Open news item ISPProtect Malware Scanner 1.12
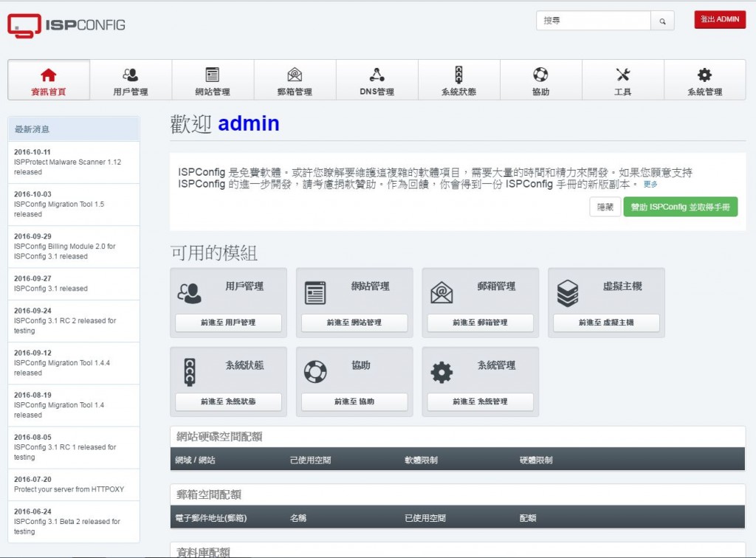The image size is (756, 558). (74, 162)
